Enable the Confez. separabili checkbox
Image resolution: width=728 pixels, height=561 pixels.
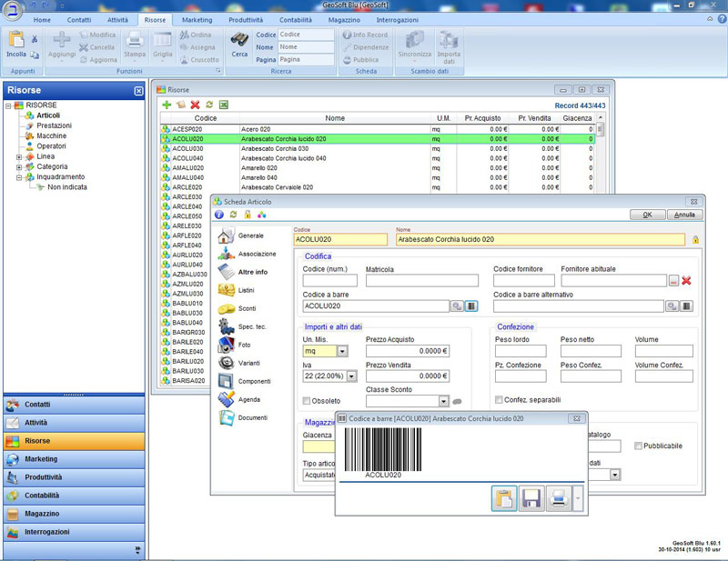pyautogui.click(x=498, y=400)
